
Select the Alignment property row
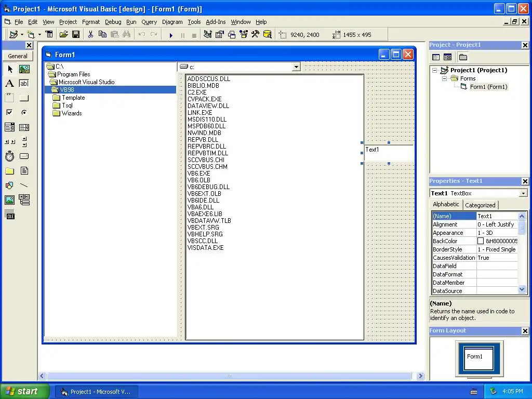coord(475,224)
